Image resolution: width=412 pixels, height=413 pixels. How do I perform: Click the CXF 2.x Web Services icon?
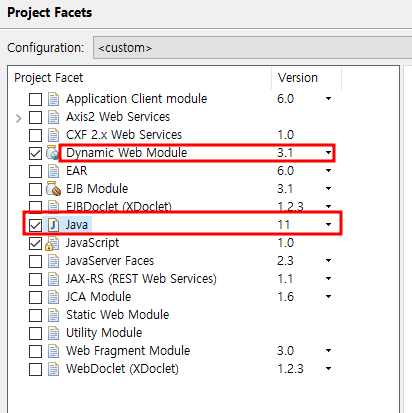[x=53, y=135]
